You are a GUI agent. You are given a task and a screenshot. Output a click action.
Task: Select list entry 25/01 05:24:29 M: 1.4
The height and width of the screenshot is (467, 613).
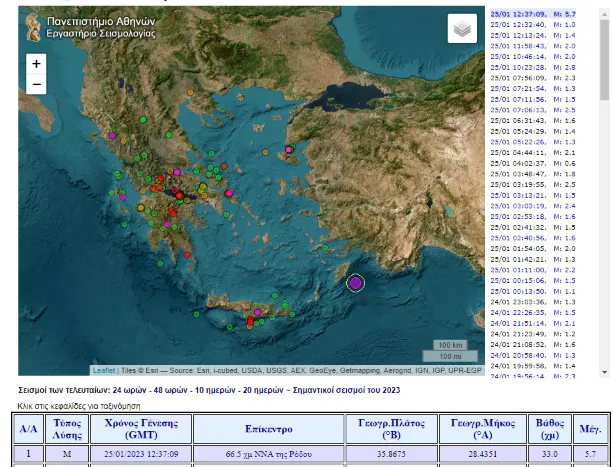pos(533,131)
